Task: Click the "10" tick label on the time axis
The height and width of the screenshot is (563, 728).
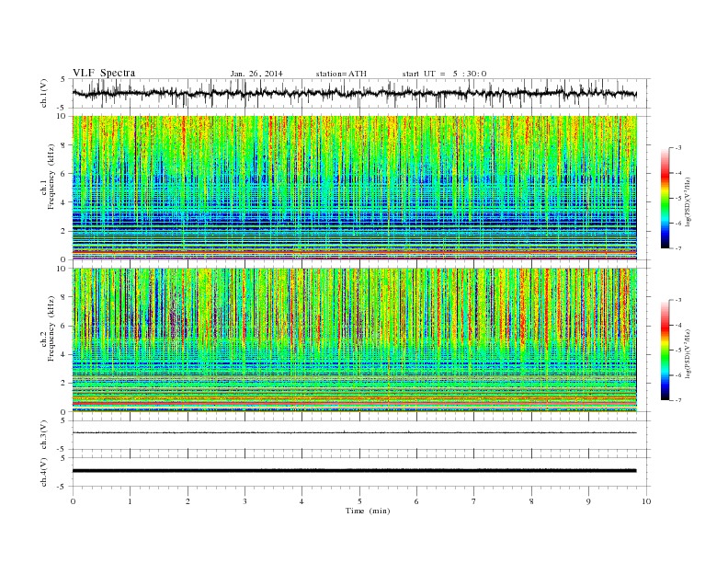Action: pyautogui.click(x=646, y=501)
